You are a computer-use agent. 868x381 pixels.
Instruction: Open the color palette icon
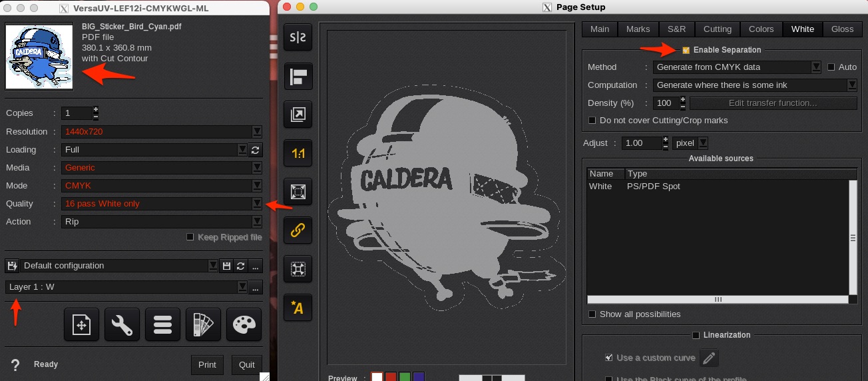(x=243, y=325)
